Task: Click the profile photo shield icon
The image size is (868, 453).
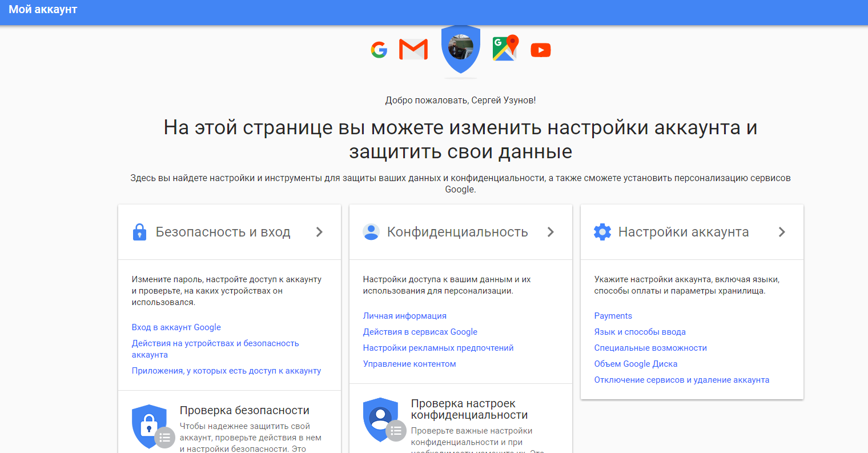Action: 461,49
